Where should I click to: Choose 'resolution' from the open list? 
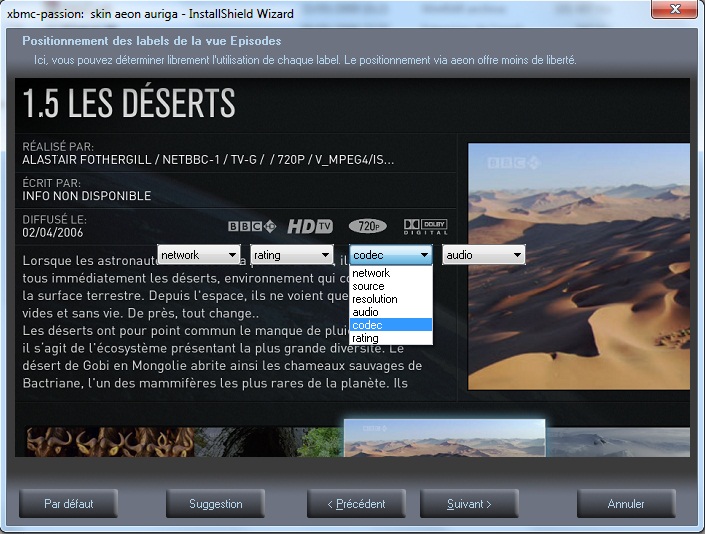(390, 299)
